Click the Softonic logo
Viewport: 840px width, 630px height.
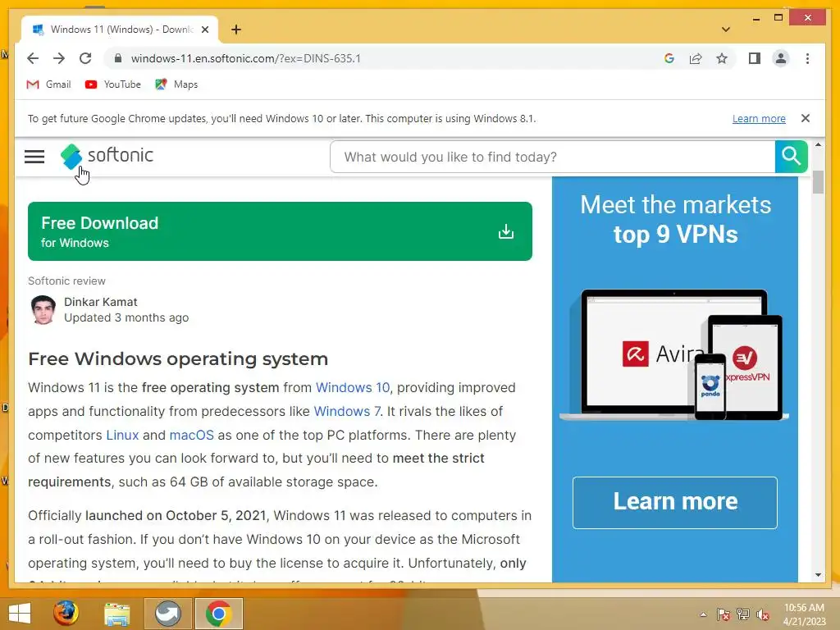(107, 156)
